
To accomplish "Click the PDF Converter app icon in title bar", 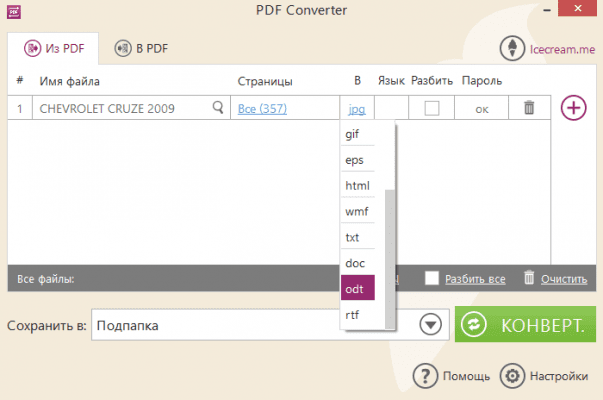I will pyautogui.click(x=14, y=10).
